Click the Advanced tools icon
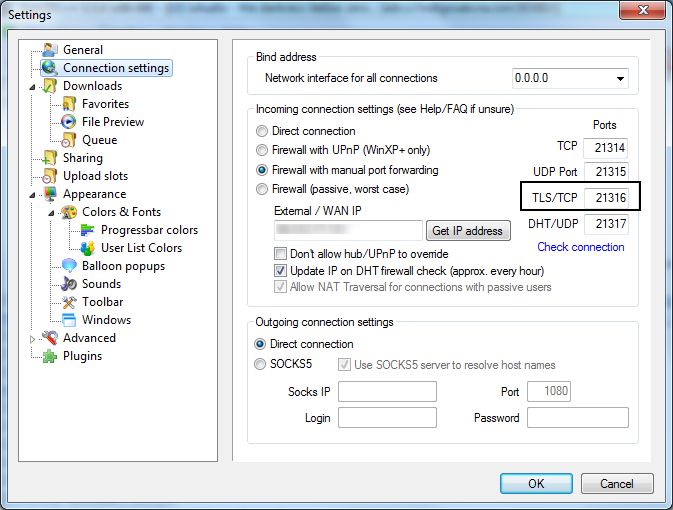This screenshot has width=673, height=510. pos(50,338)
